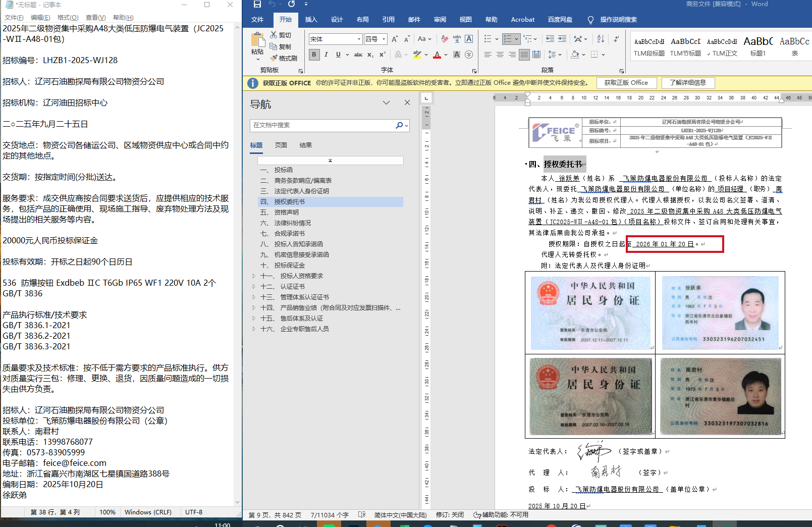Increase paragraph indent
Screen dimensions: 812x527
[x=562, y=39]
